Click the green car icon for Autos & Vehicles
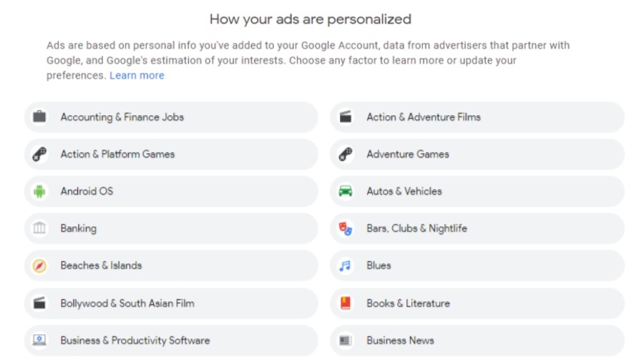 coord(346,191)
